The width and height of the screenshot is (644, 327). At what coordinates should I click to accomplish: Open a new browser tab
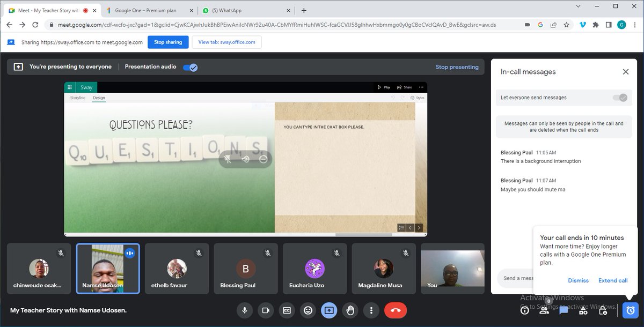[x=304, y=10]
